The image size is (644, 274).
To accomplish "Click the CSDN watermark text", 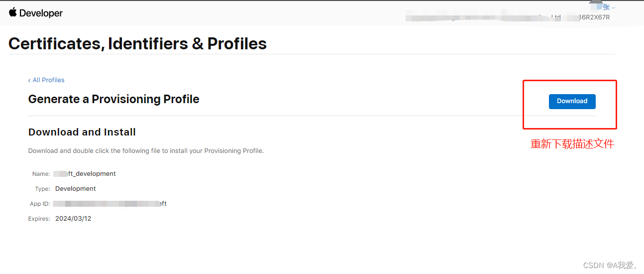I will [610, 266].
